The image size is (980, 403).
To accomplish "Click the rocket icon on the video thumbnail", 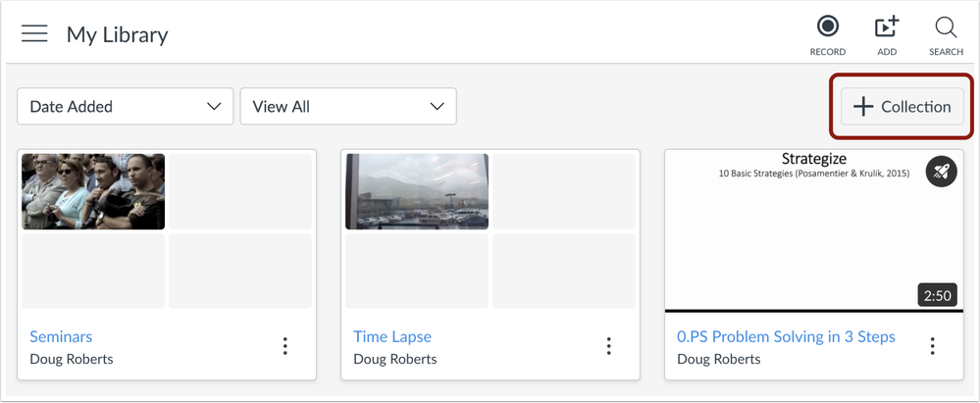I will (x=941, y=173).
